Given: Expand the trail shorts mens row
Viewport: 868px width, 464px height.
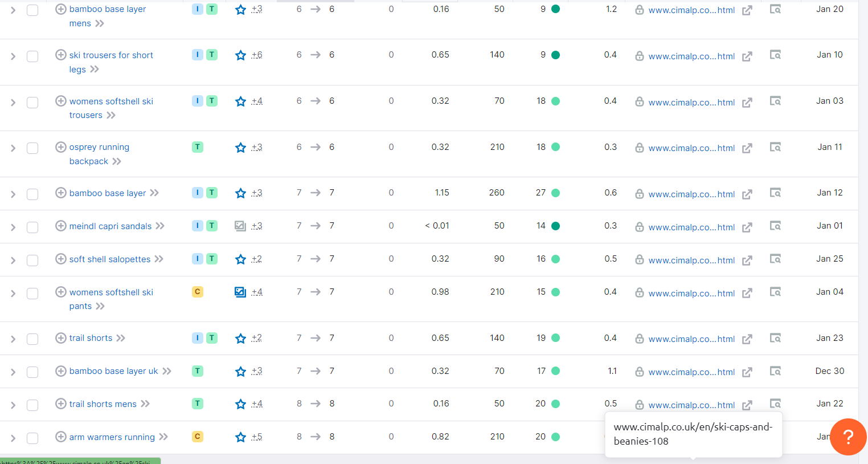Looking at the screenshot, I should click(x=13, y=405).
